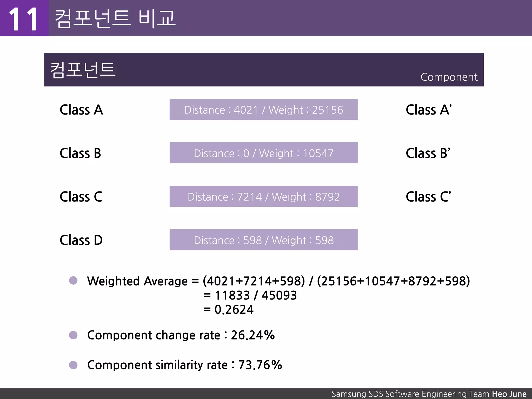Click the Distance 7214 / Weight 8792 box
The height and width of the screenshot is (399, 532).
point(264,196)
